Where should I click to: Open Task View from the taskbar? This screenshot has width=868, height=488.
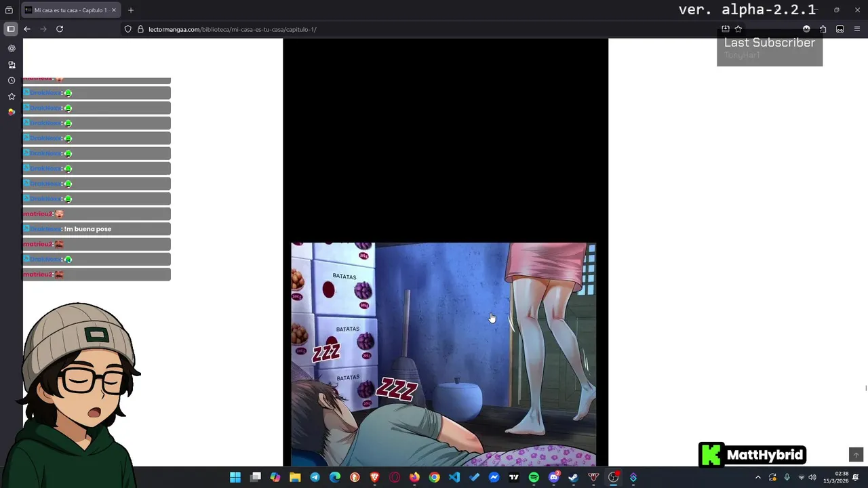(256, 477)
